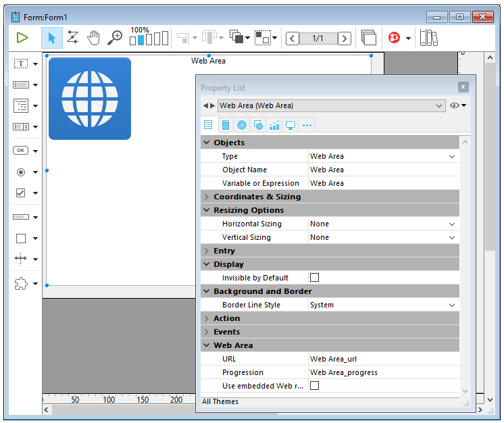504x423 pixels.
Task: Activate the hand pan tool
Action: [93, 38]
